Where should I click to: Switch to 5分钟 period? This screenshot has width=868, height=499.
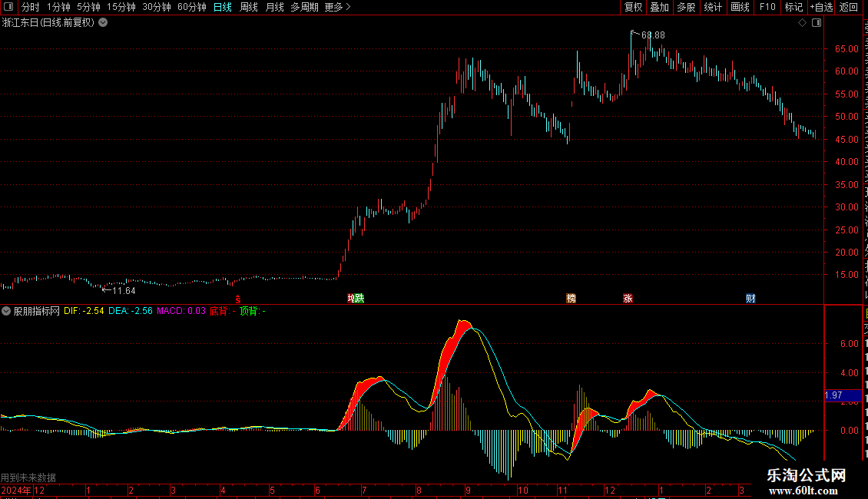point(88,7)
